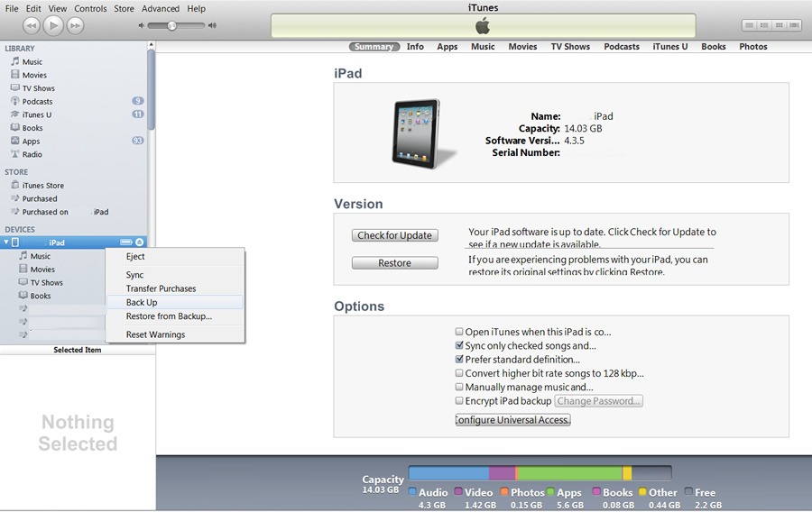Open Music under the iPad device
This screenshot has width=812, height=512.
pos(40,256)
